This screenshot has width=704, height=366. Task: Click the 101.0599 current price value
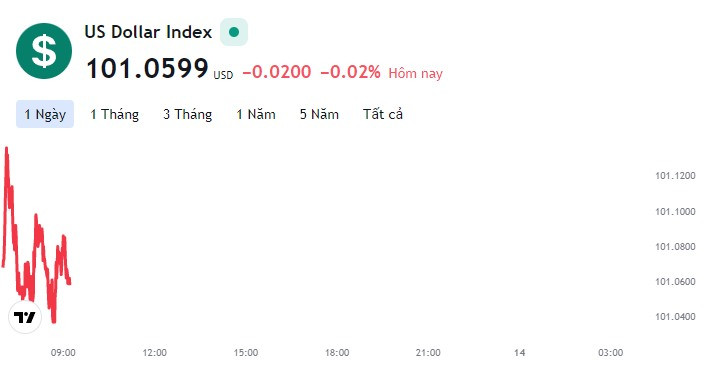click(147, 68)
